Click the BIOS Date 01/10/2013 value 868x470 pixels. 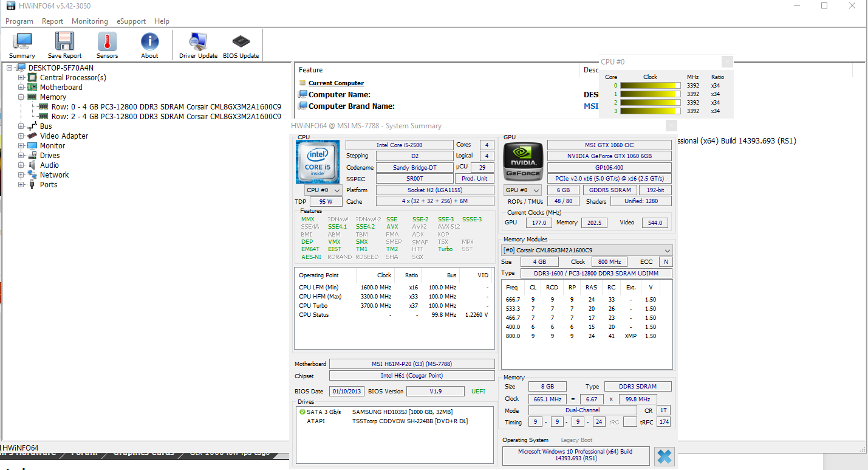[x=346, y=391]
